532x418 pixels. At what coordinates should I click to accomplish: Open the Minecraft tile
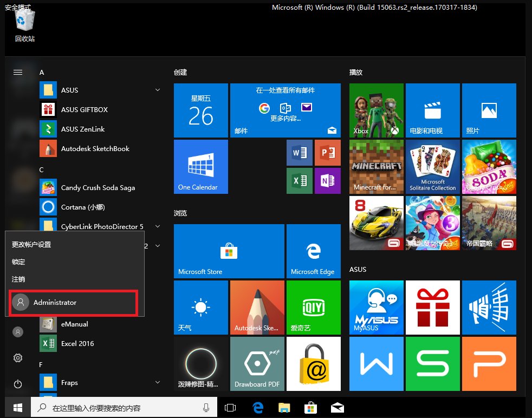coord(377,166)
